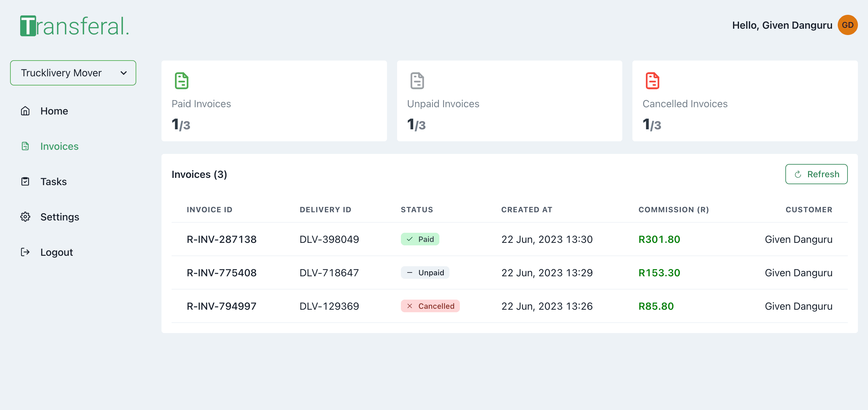This screenshot has width=868, height=410.
Task: Select delivery ID DLV-718647
Action: (329, 272)
